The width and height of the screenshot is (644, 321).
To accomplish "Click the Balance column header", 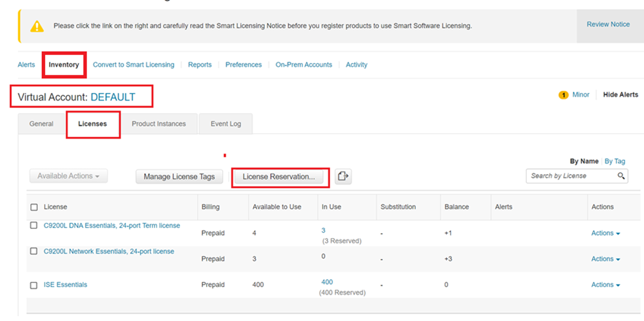I will click(457, 207).
